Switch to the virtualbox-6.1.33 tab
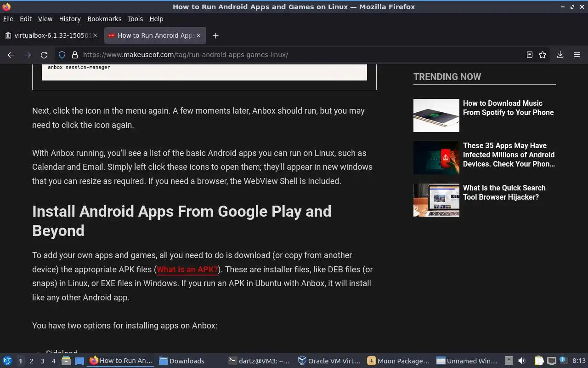 pos(51,35)
